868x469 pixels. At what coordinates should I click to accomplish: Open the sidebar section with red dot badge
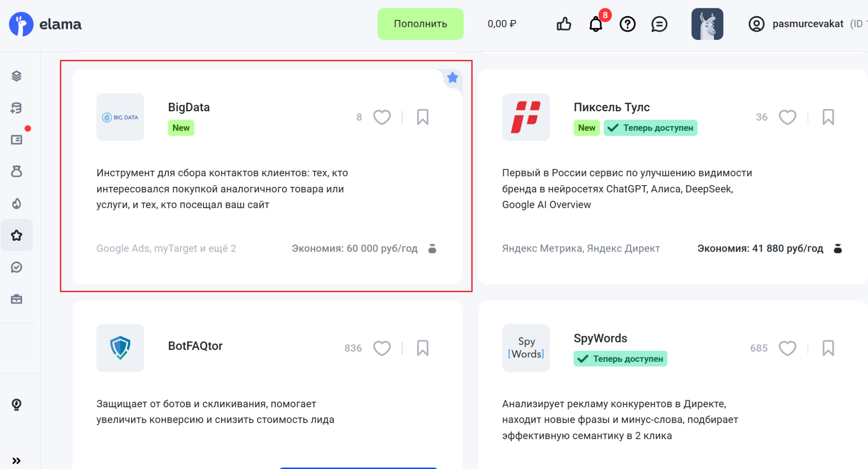tap(17, 139)
